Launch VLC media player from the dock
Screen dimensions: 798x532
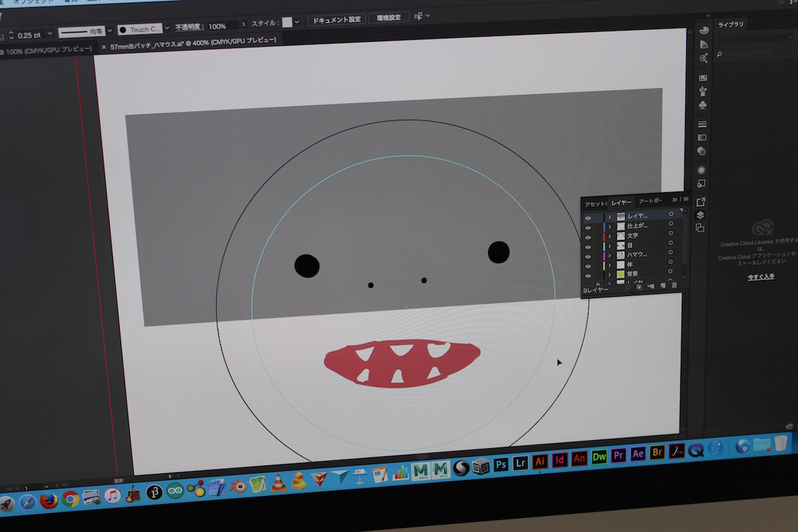click(279, 483)
